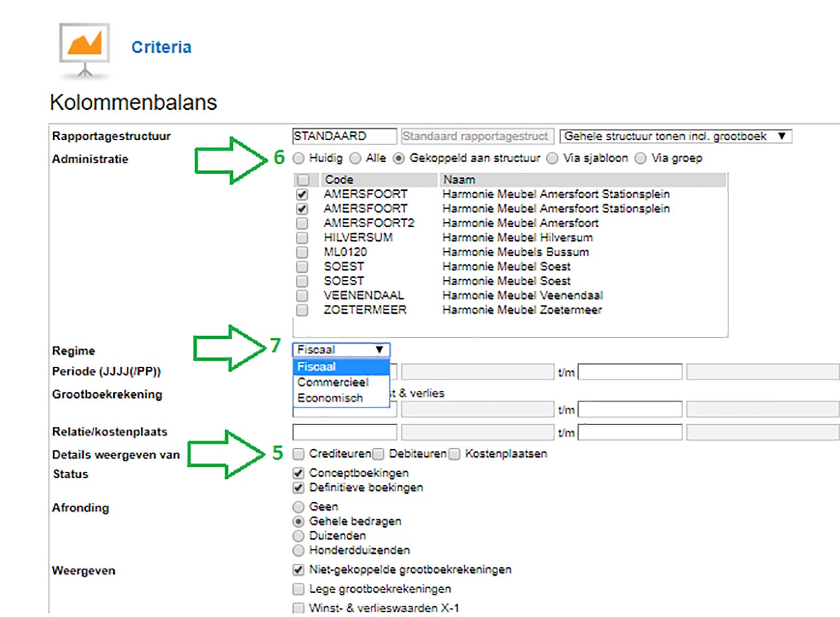Select the Huidig administratie option
The image size is (840, 617).
point(299,158)
